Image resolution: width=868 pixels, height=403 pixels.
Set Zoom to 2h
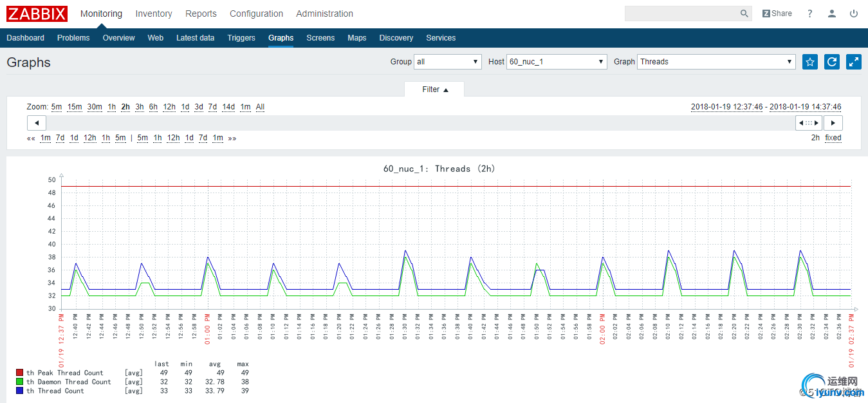click(125, 107)
